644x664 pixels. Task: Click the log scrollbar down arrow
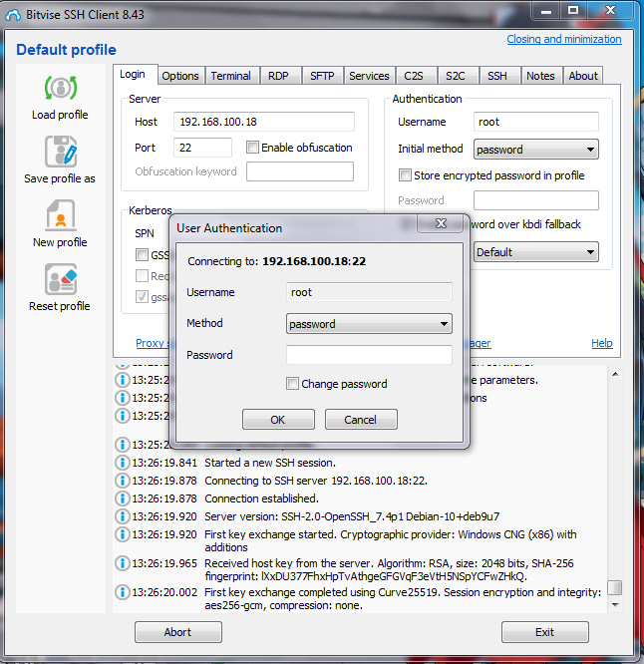[615, 605]
